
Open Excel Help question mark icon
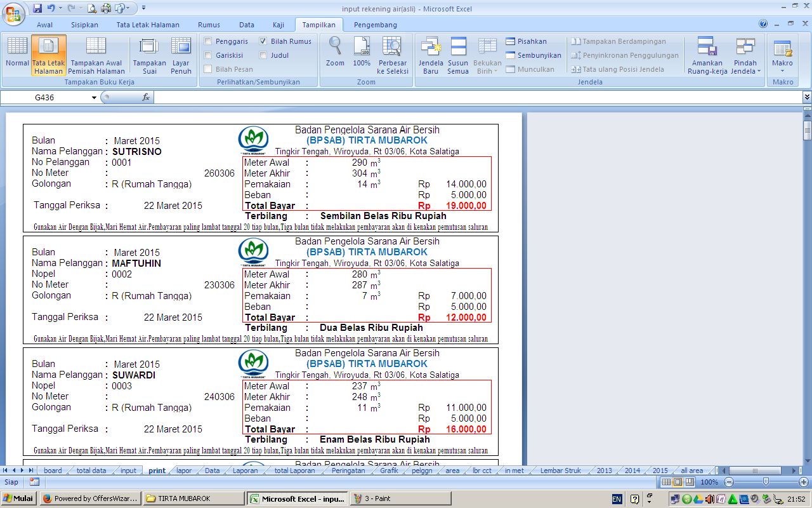(x=763, y=24)
